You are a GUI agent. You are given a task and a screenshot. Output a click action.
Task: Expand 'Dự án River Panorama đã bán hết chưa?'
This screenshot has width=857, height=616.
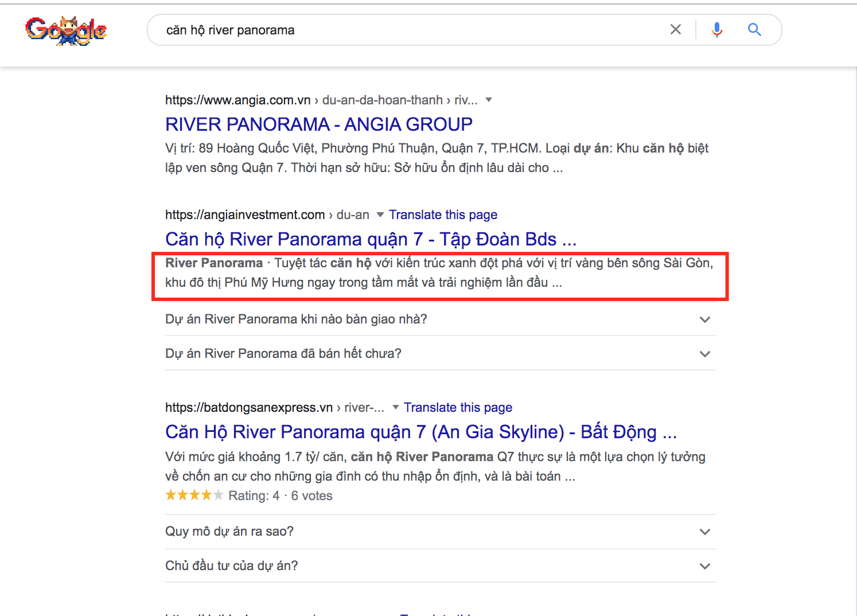(x=440, y=353)
